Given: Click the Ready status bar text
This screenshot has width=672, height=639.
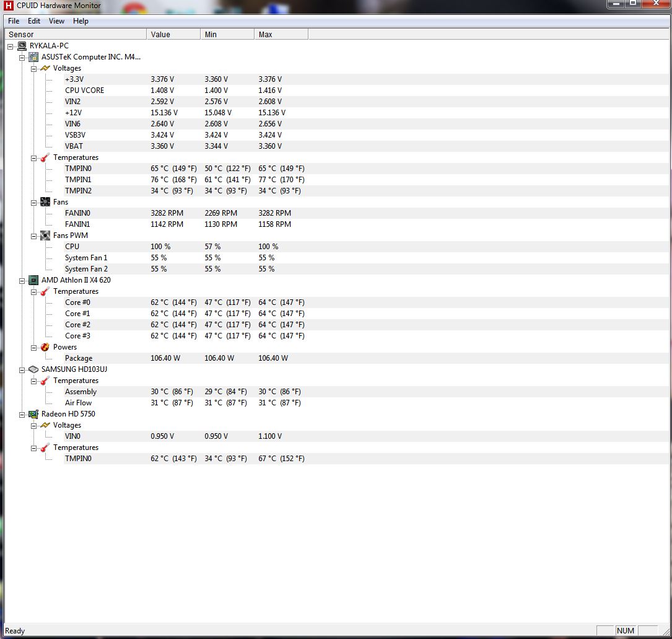Looking at the screenshot, I should (15, 631).
